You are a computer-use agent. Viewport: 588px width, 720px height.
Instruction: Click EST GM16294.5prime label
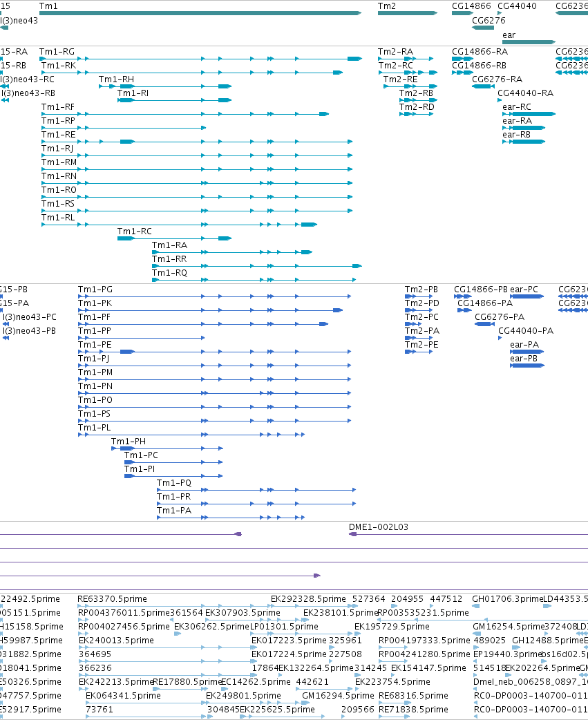(339, 696)
